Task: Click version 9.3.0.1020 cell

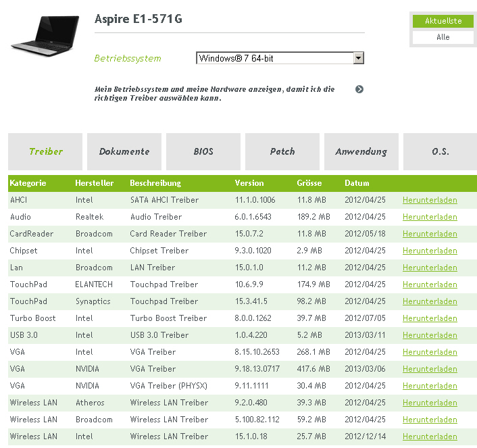Action: coord(253,251)
